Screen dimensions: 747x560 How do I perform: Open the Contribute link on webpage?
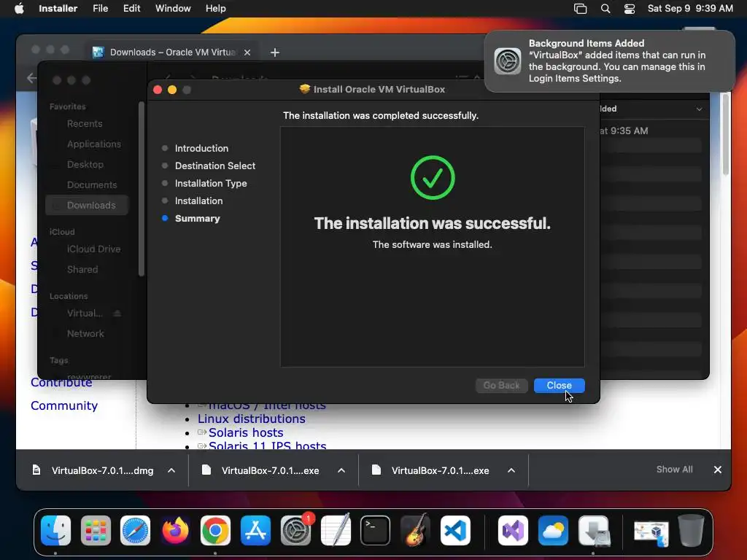tap(61, 382)
